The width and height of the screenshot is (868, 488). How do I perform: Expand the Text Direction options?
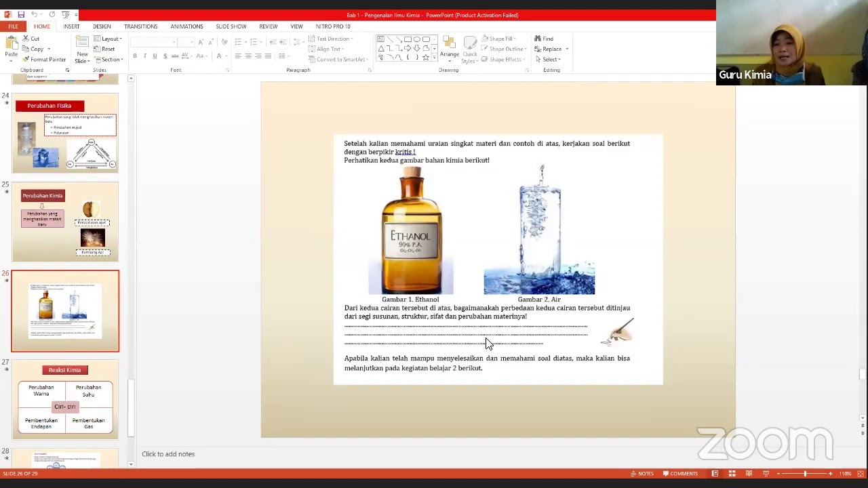coord(330,39)
